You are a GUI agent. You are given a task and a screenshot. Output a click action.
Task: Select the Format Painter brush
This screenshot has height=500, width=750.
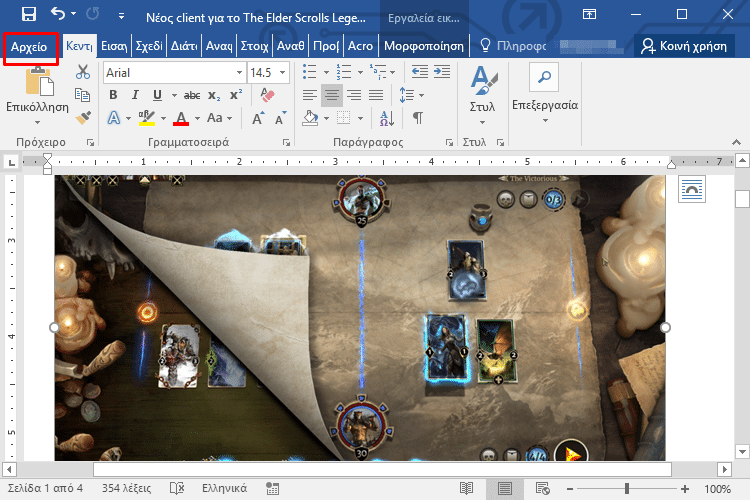(83, 117)
